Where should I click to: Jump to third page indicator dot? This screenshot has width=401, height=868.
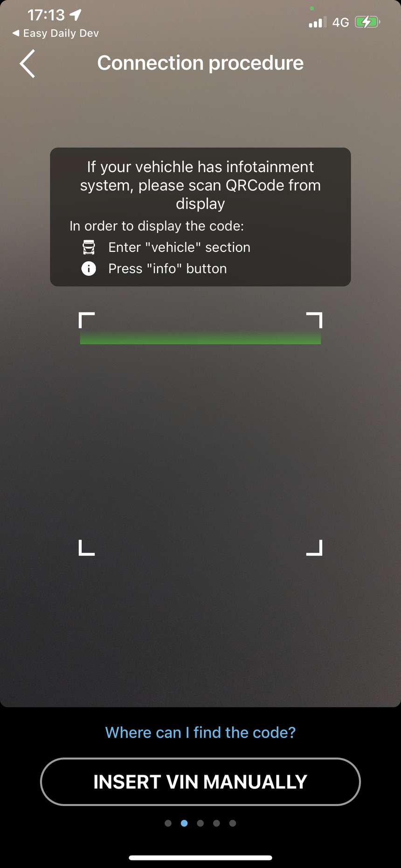[200, 823]
